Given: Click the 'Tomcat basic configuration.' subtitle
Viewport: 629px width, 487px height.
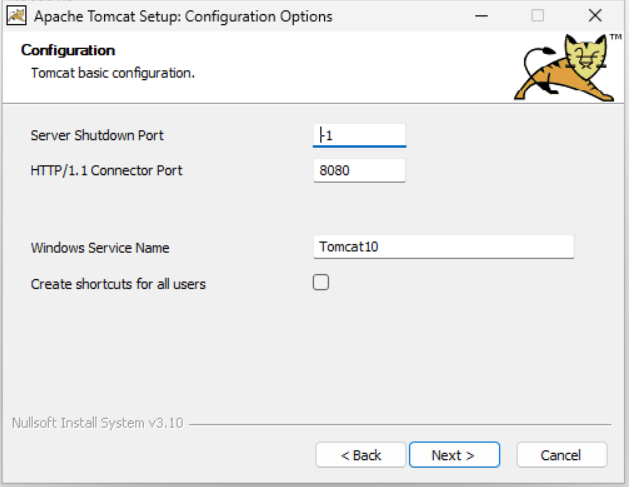Looking at the screenshot, I should (112, 73).
